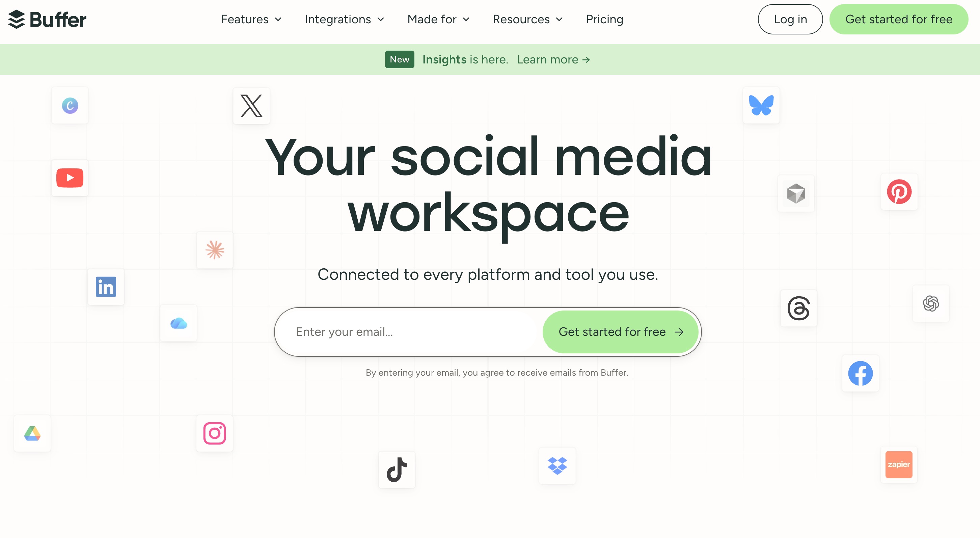Select the Canva icon tile

coord(70,105)
